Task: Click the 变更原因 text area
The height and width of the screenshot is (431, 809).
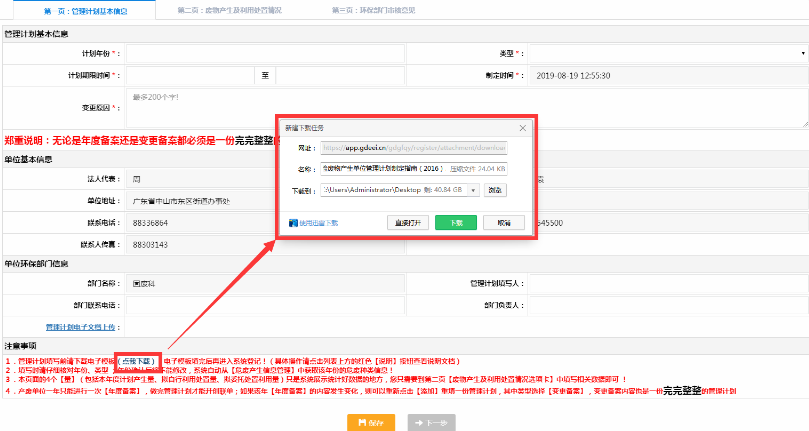Action: pyautogui.click(x=467, y=107)
